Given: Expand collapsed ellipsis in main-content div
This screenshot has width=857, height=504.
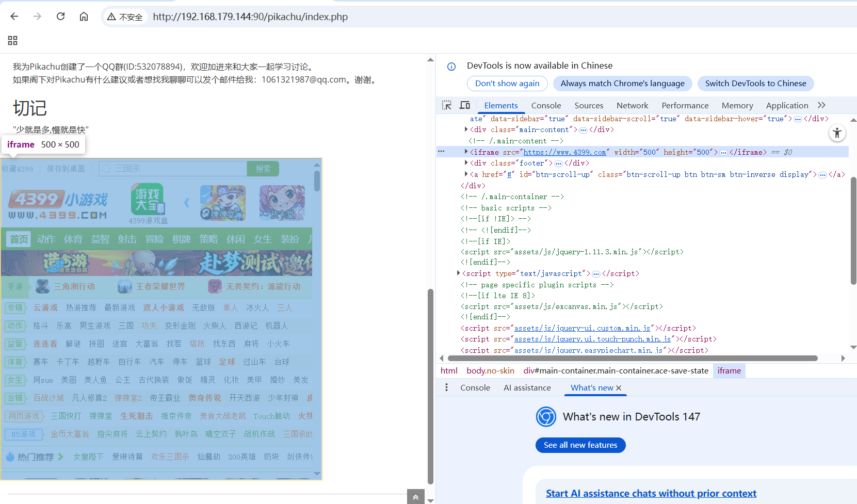Looking at the screenshot, I should (x=583, y=131).
